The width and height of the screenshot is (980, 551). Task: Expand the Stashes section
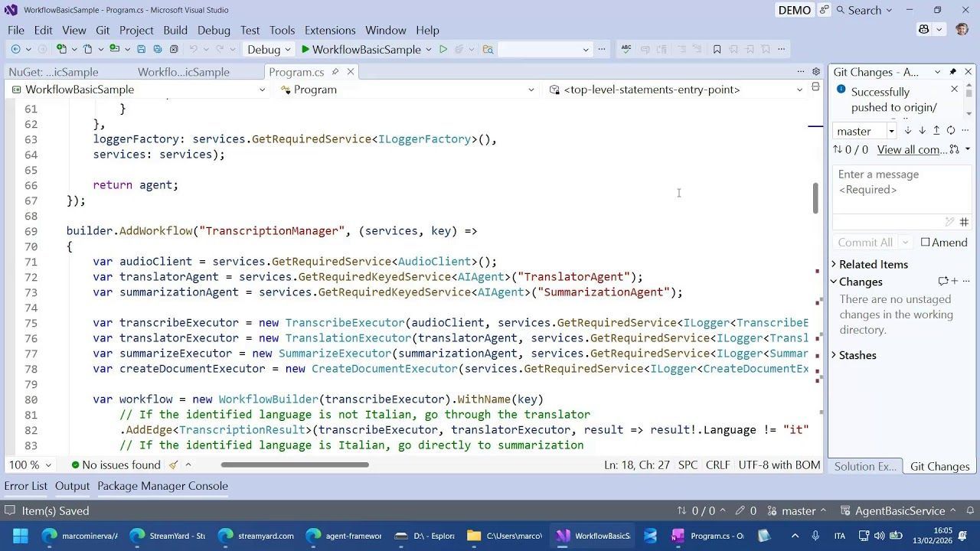click(834, 355)
